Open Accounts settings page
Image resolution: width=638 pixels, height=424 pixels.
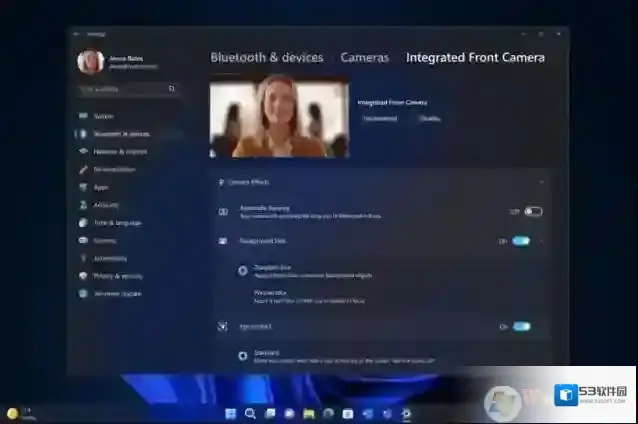106,205
